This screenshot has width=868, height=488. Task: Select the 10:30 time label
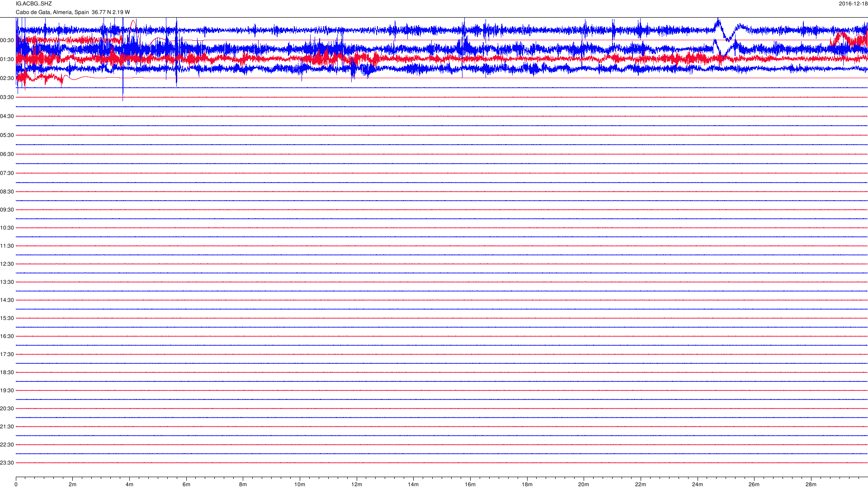pyautogui.click(x=7, y=228)
